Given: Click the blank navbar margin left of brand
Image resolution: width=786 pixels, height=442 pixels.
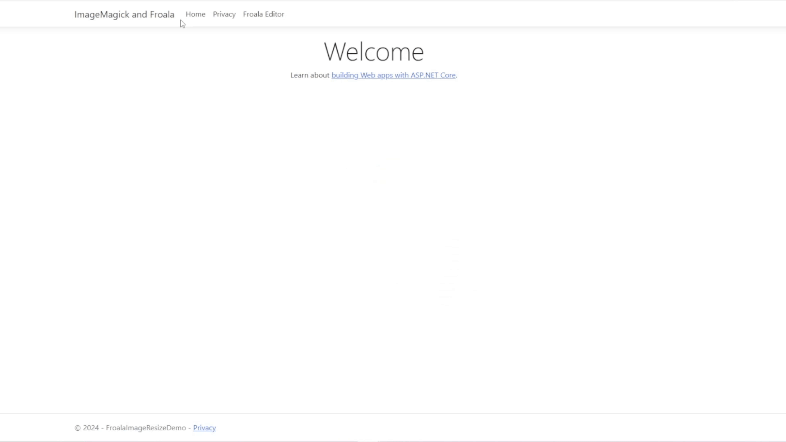Looking at the screenshot, I should pyautogui.click(x=35, y=14).
